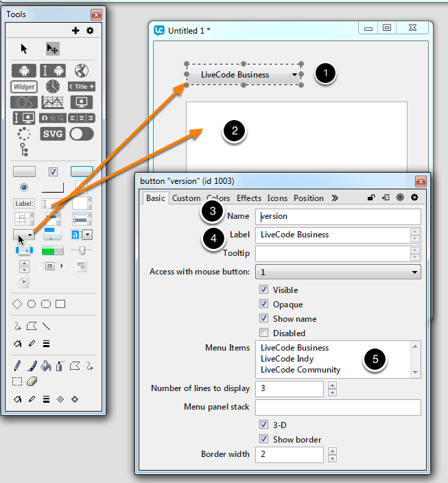Pick the Paint bucket tool
Screen dimensions: 448x483
coord(46,366)
